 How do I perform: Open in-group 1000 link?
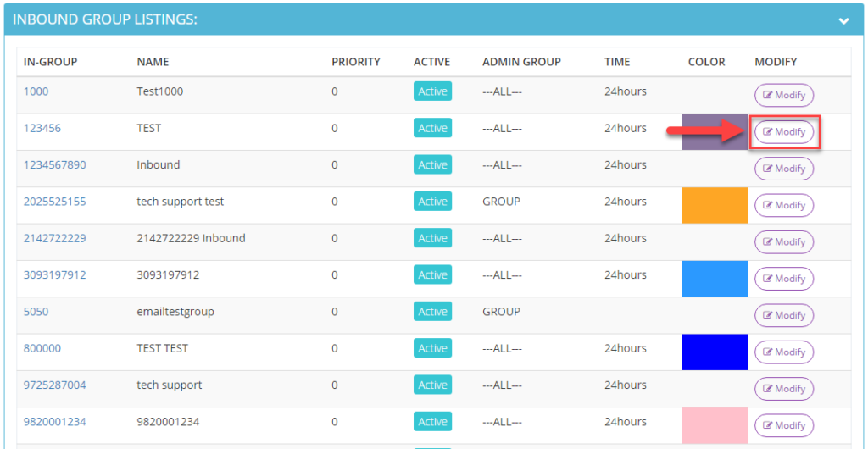36,91
